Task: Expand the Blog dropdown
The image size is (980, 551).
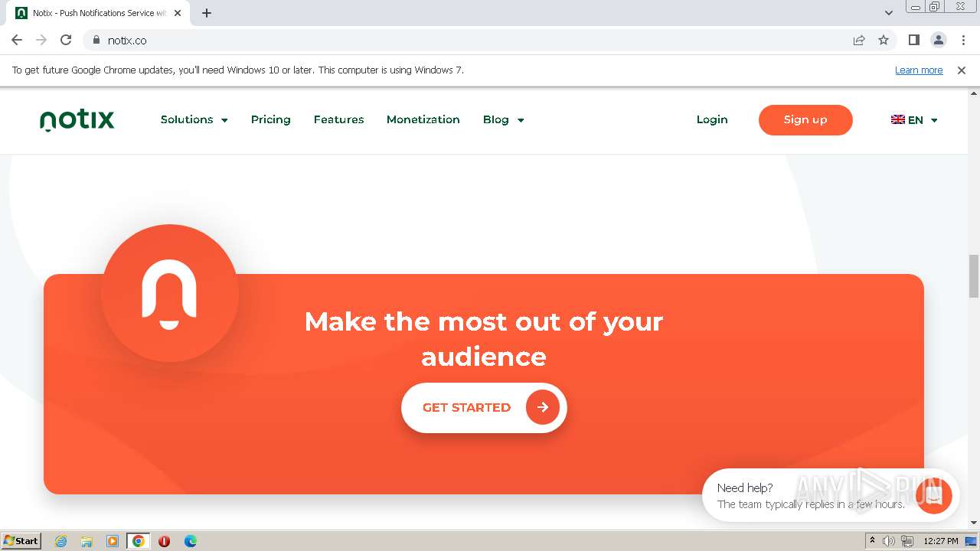Action: 504,119
